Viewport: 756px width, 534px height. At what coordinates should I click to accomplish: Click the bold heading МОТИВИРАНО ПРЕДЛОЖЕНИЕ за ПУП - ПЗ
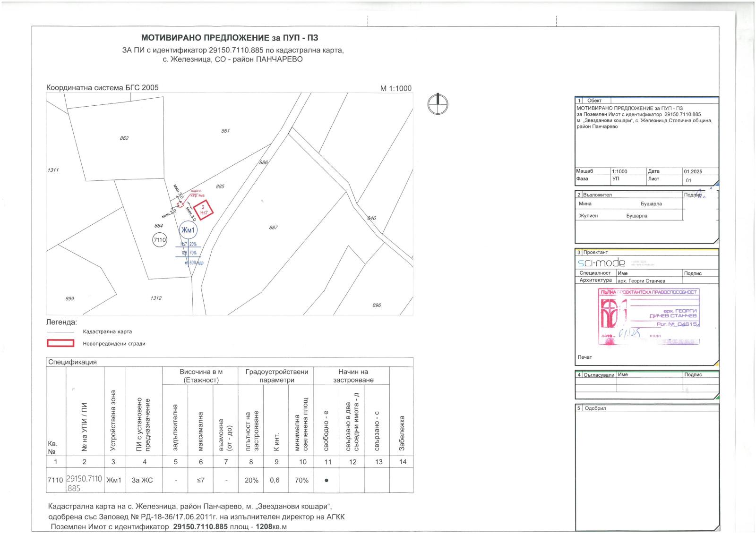[230, 38]
